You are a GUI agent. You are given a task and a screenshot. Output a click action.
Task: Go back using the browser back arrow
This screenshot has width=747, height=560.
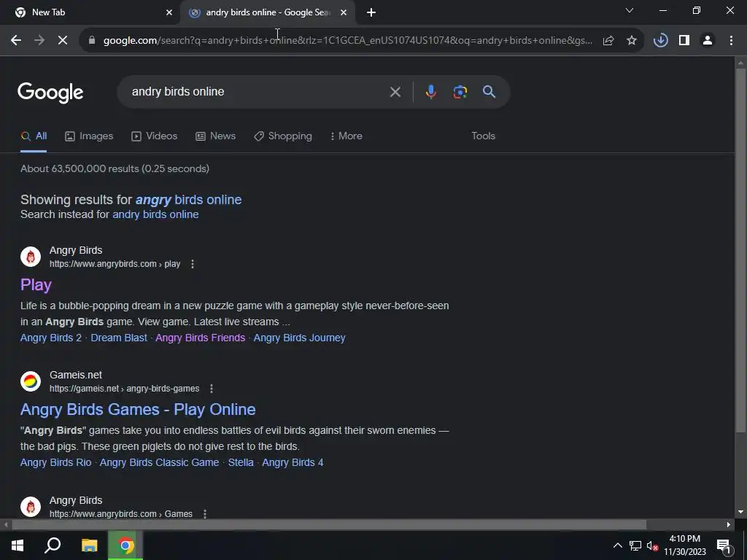pyautogui.click(x=16, y=41)
